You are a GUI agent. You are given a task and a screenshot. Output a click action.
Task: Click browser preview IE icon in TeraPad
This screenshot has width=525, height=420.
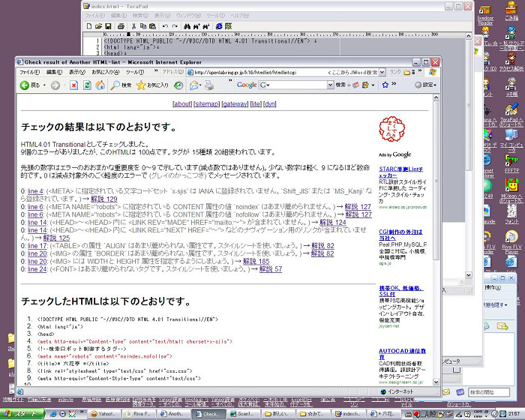[219, 26]
